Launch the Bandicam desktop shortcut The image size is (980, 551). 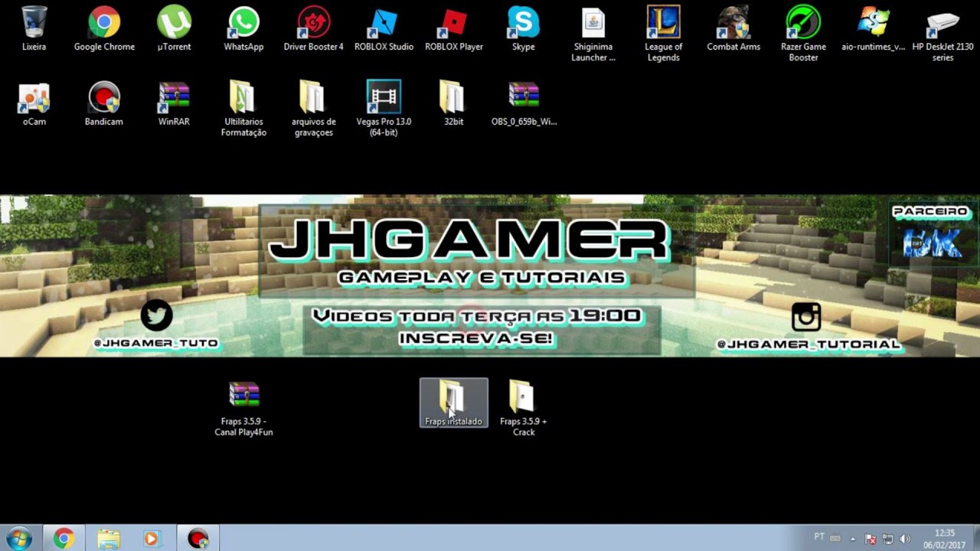click(104, 104)
